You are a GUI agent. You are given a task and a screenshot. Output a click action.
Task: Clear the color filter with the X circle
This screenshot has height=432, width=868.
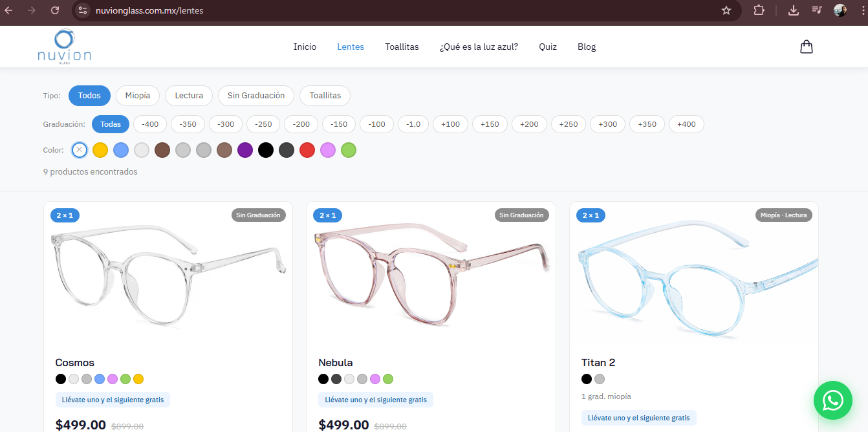[x=79, y=150]
